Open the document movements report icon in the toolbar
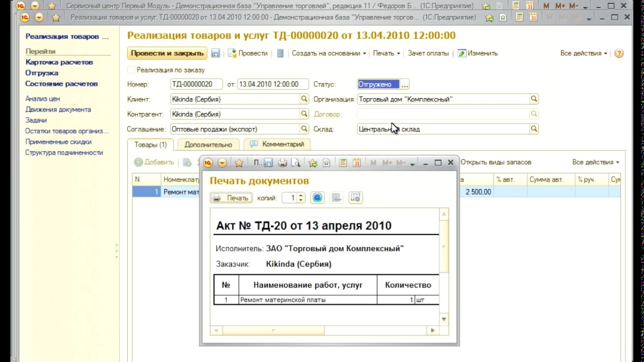 280,53
